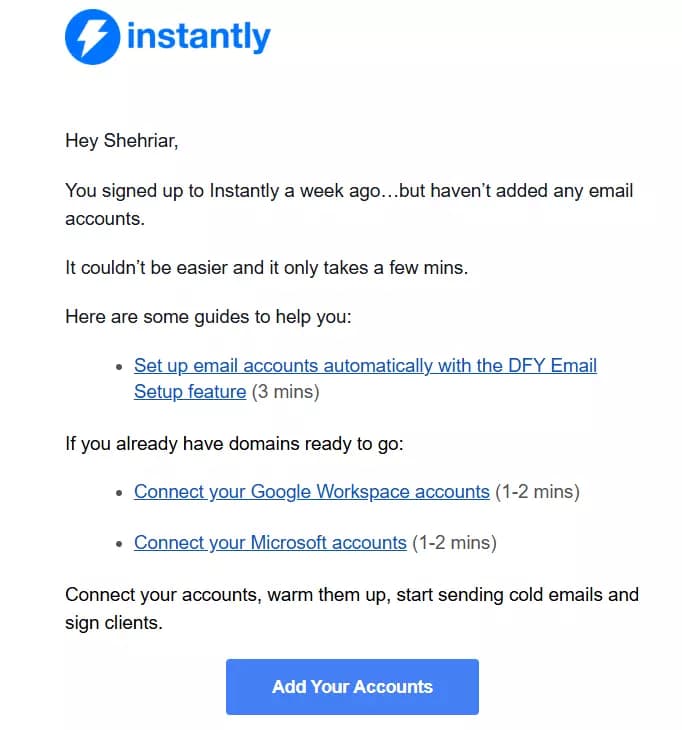Open the Connect your Google Workspace accounts link
This screenshot has height=730, width=682.
(311, 492)
